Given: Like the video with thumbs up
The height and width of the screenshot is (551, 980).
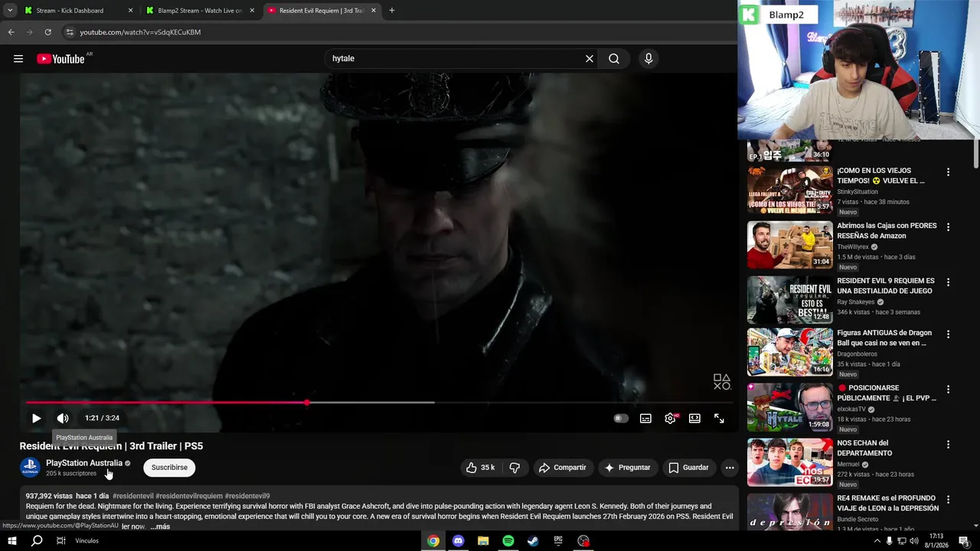Looking at the screenshot, I should [481, 468].
